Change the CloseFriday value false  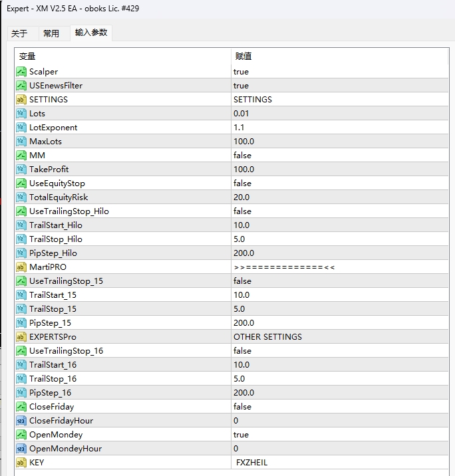[339, 407]
